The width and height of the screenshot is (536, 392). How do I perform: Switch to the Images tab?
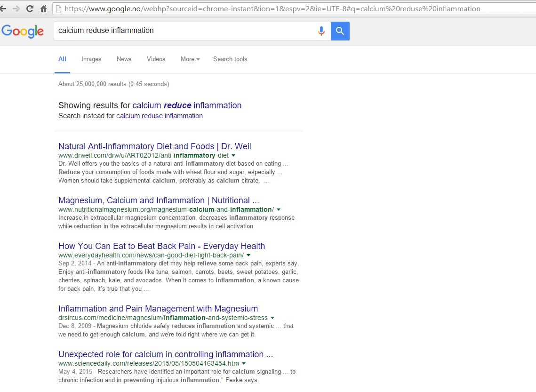pos(91,59)
